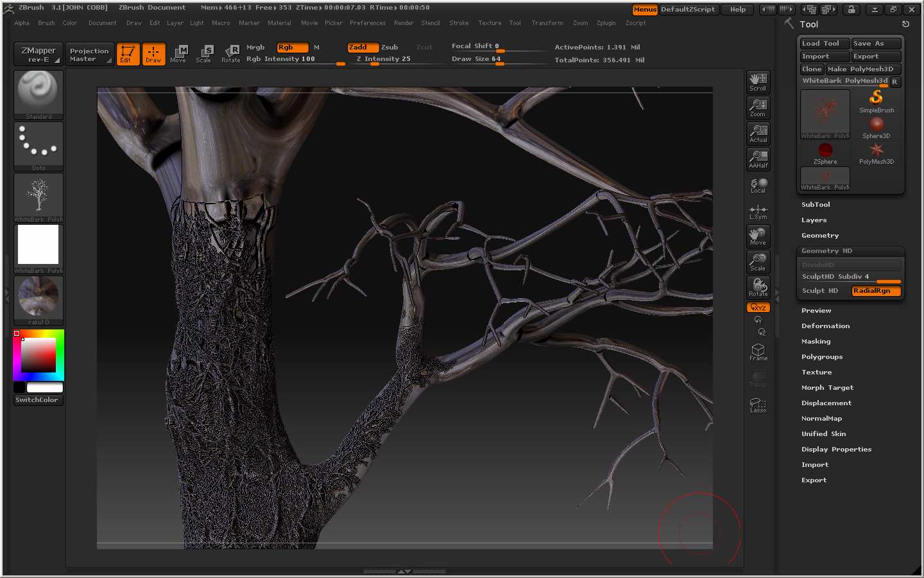The height and width of the screenshot is (578, 924).
Task: Expand the Polygroups section
Action: 822,356
